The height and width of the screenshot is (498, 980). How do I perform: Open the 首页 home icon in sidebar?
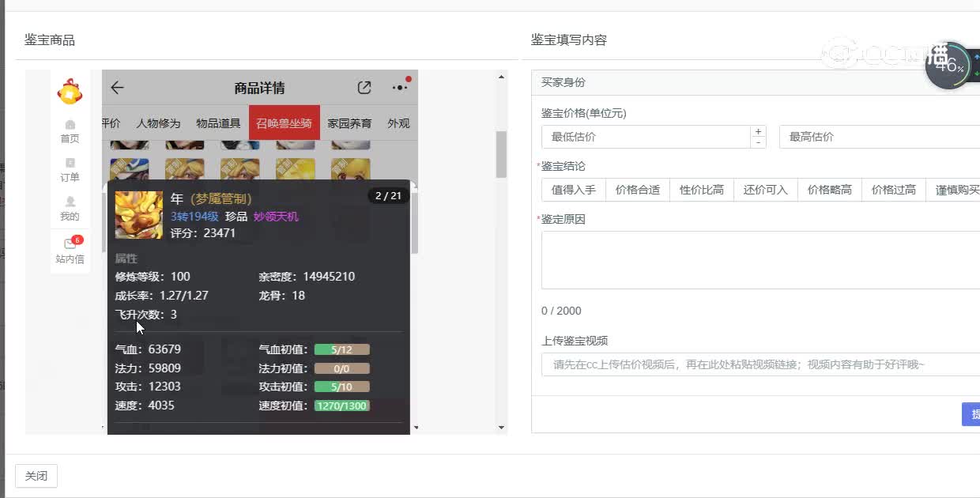pyautogui.click(x=70, y=130)
